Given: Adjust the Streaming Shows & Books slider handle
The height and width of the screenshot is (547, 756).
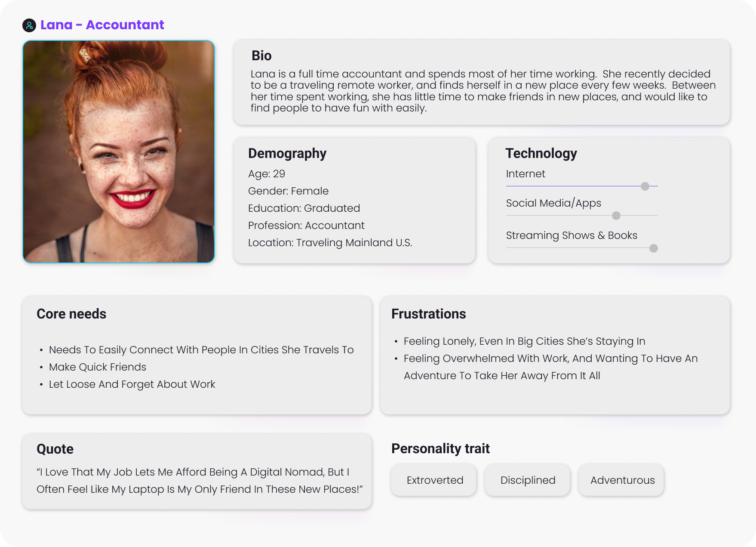Looking at the screenshot, I should [x=654, y=248].
